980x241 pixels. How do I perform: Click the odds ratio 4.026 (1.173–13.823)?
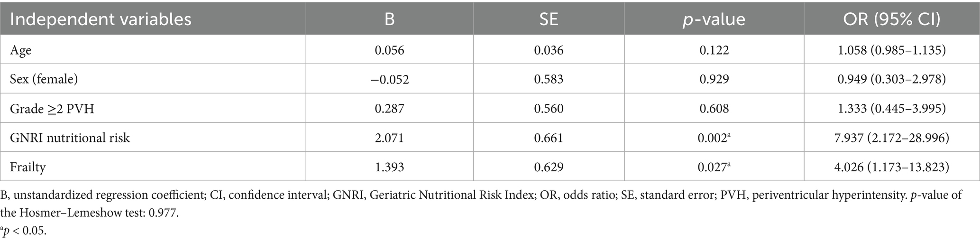tap(892, 167)
